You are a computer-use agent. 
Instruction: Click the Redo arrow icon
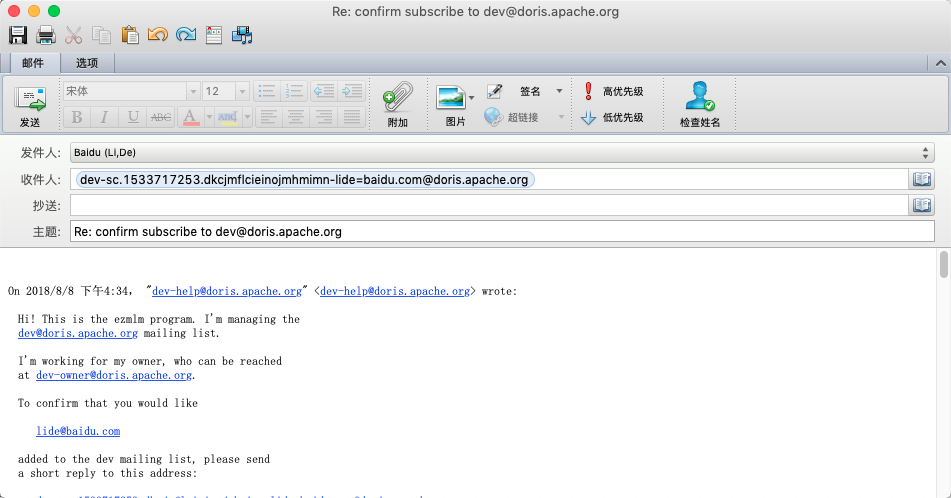(186, 36)
